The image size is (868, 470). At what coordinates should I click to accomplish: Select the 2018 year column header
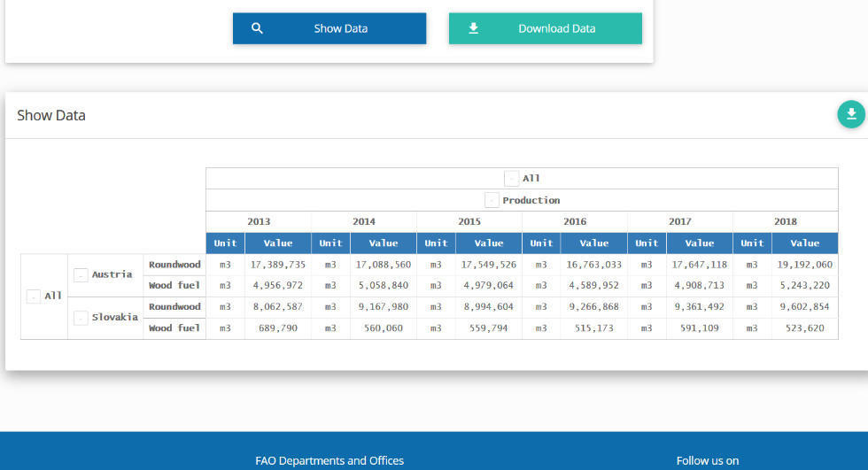click(785, 221)
